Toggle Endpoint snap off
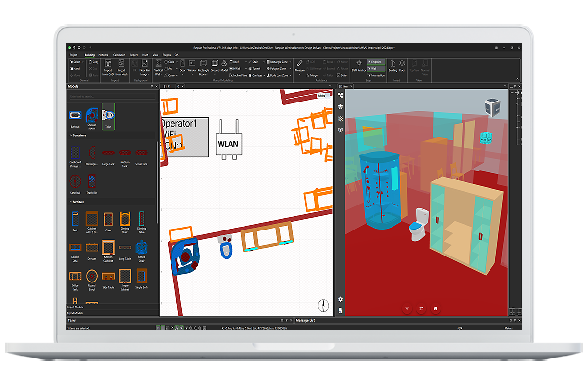588x384 pixels. [376, 62]
